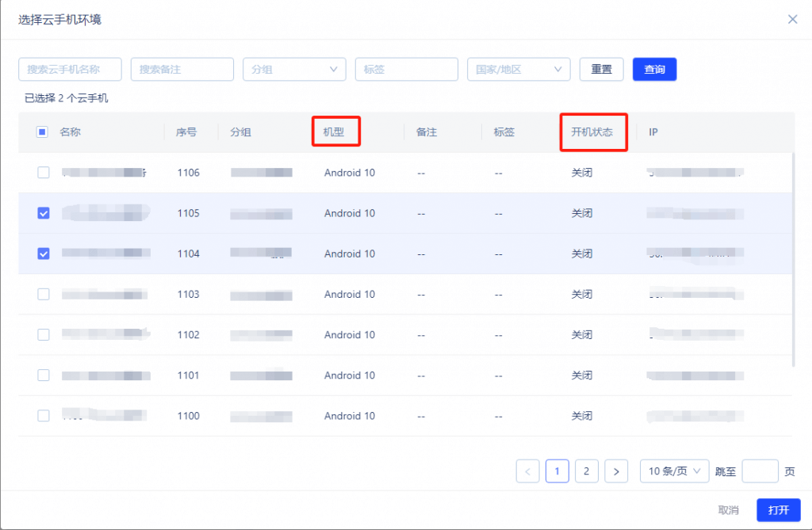Screen dimensions: 812x530
Task: Focus the 搜索云手机名称 search field
Action: (x=70, y=69)
